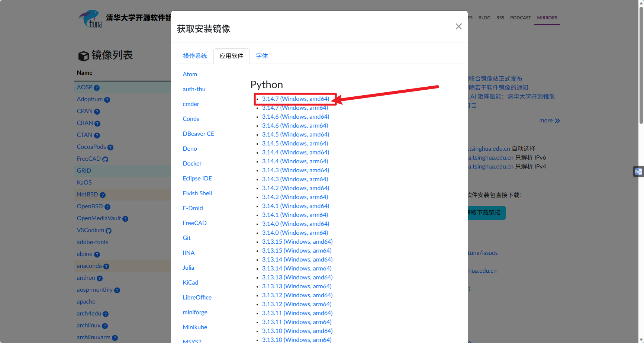
Task: Select Julia in the software list
Action: 189,268
